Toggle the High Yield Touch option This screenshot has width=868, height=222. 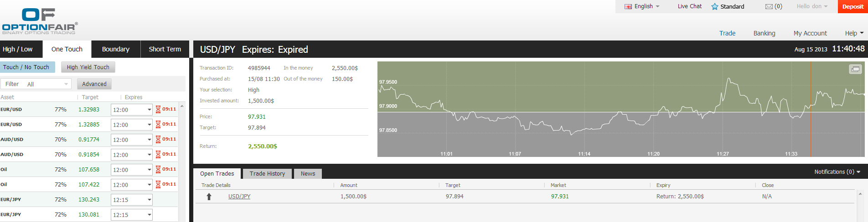point(88,67)
